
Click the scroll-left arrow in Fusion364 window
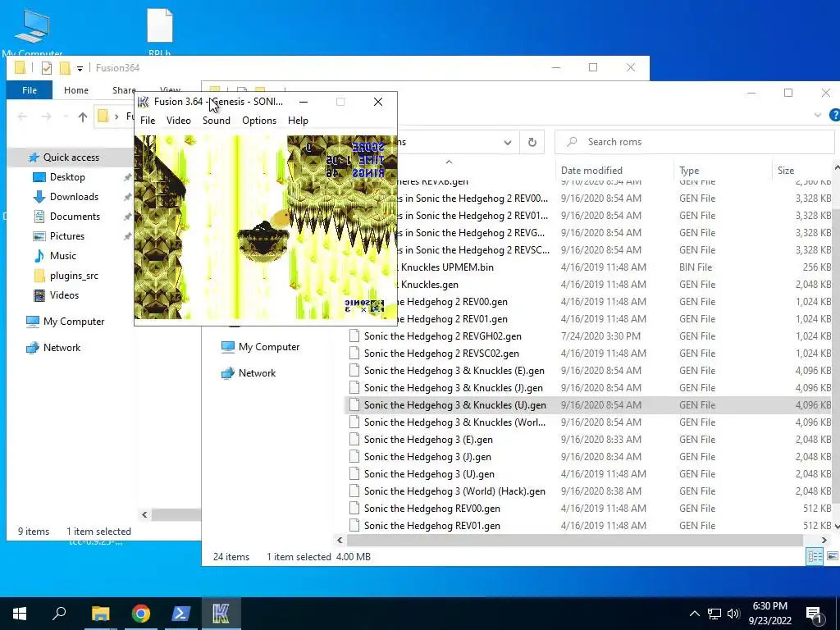click(144, 515)
